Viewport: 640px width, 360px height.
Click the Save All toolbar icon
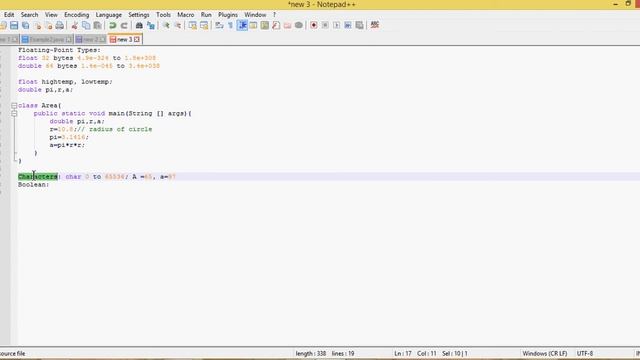25,25
